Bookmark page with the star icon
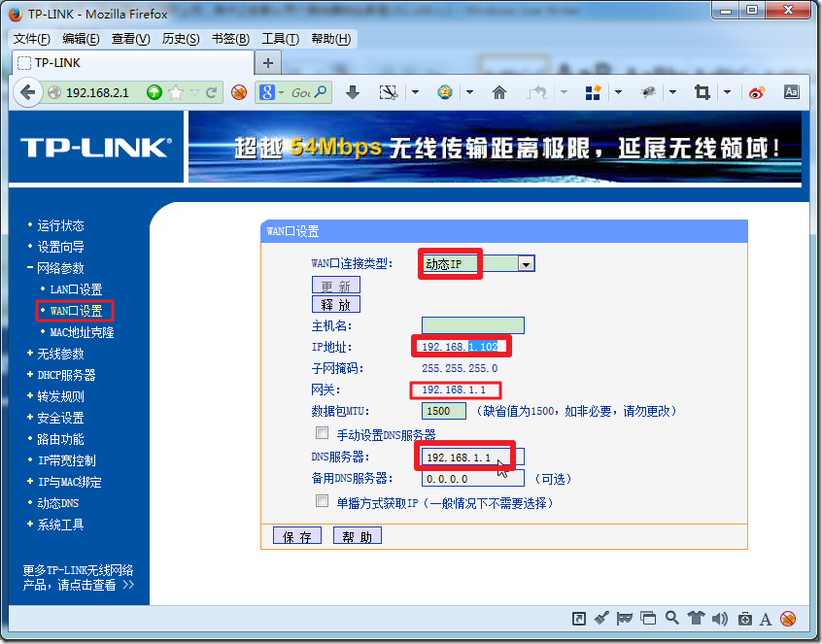This screenshot has width=822, height=644. coord(176,92)
